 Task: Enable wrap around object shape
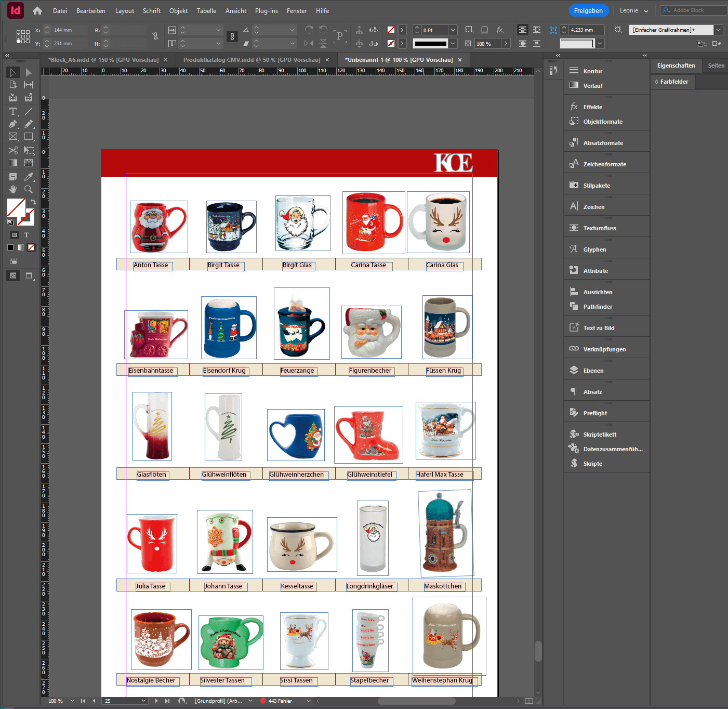click(x=523, y=44)
